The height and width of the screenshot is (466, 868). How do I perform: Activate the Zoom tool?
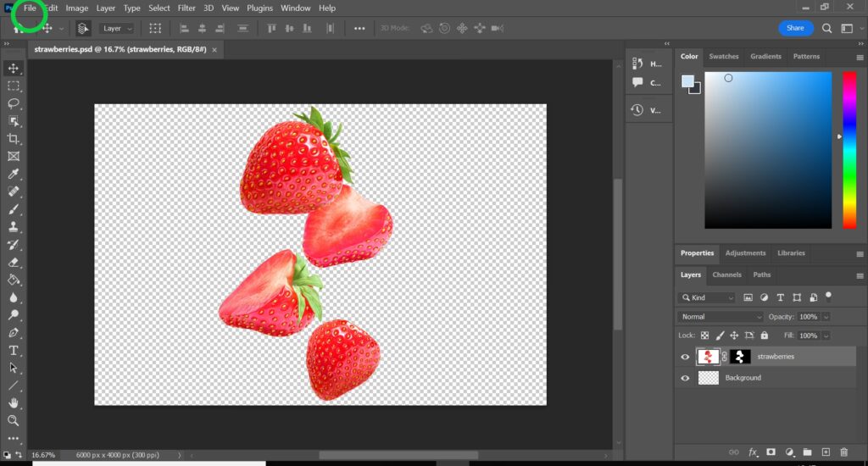14,420
